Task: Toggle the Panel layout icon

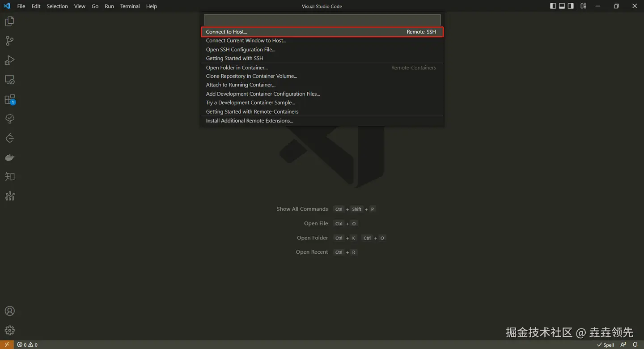Action: (x=562, y=6)
